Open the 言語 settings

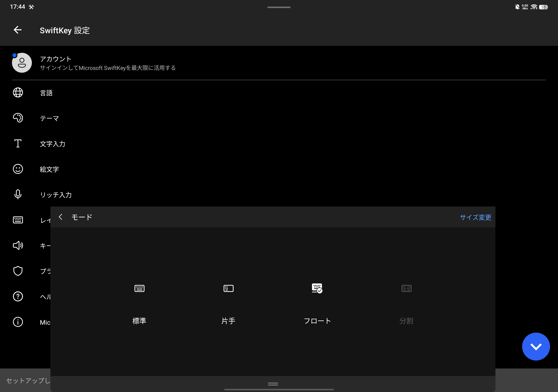tap(279, 93)
